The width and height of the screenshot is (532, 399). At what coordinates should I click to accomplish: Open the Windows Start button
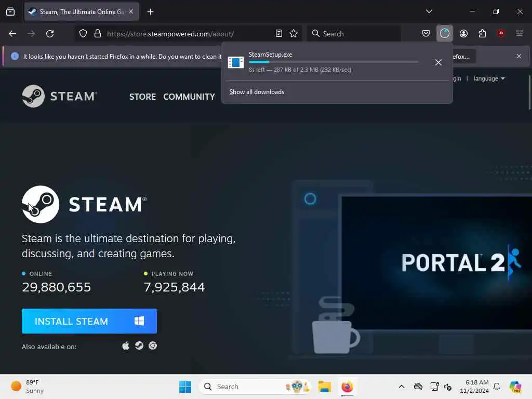pyautogui.click(x=185, y=387)
